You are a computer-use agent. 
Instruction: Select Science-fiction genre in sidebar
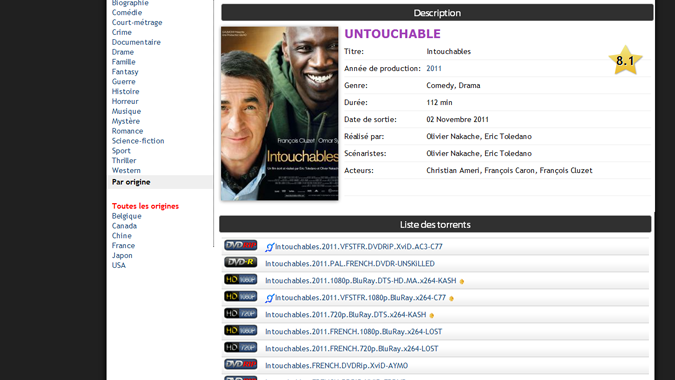(x=138, y=141)
